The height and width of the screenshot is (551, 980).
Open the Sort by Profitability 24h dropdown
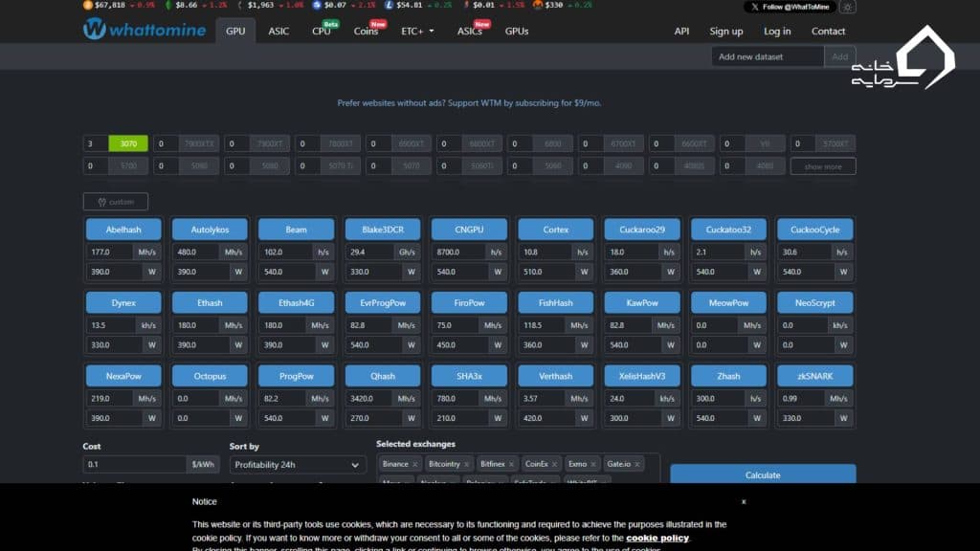click(x=298, y=465)
